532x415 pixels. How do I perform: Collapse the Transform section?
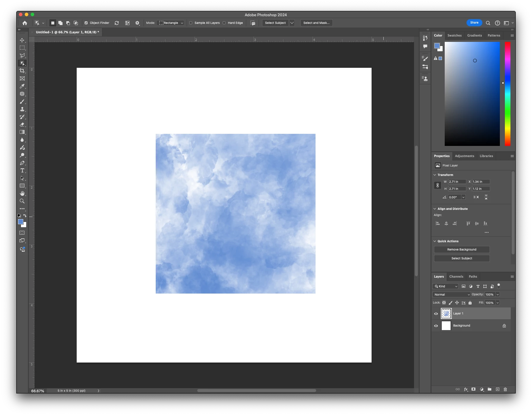[435, 175]
